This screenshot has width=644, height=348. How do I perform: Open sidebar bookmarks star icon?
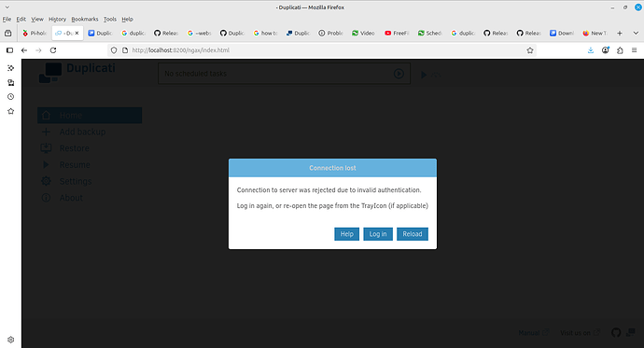[10, 111]
